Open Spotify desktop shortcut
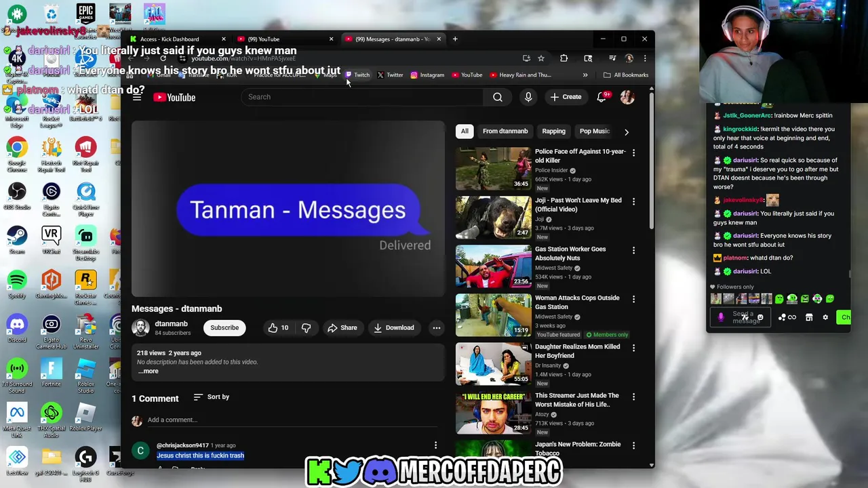Screen dimensions: 868x488 click(x=17, y=285)
